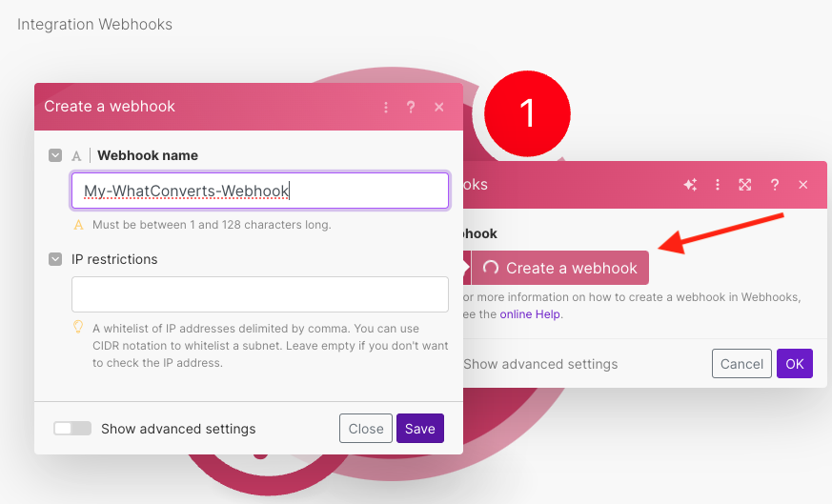Enable Show advanced settings in Create a webhook
Screen dimensions: 832x504
click(x=72, y=428)
